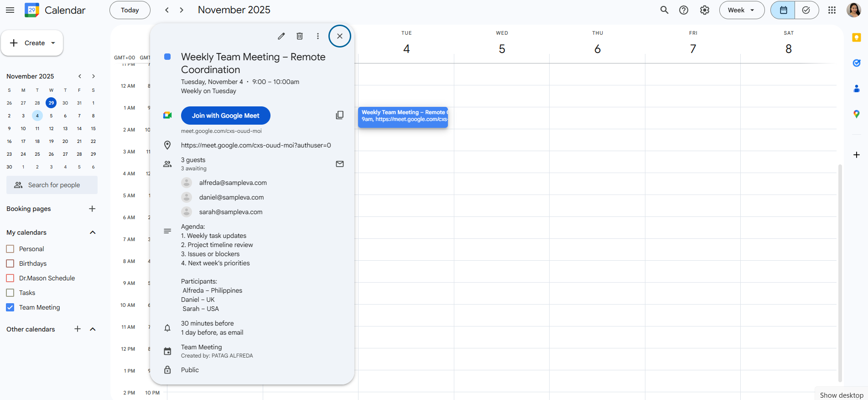The image size is (868, 400).
Task: Delete the event with trash icon
Action: 300,36
